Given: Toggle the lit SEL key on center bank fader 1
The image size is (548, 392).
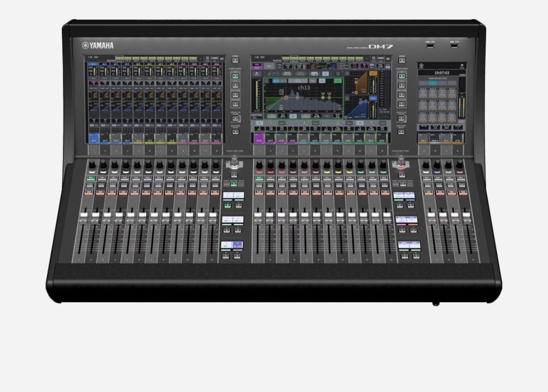Looking at the screenshot, I should pyautogui.click(x=259, y=178).
